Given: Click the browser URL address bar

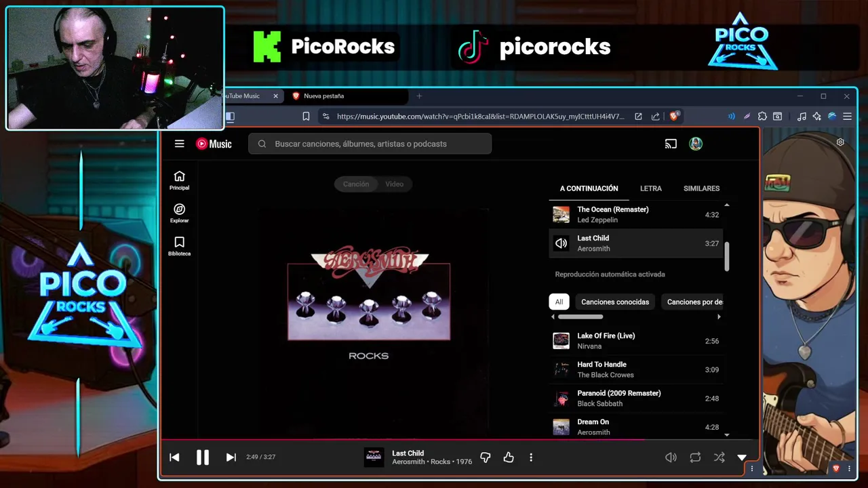Looking at the screenshot, I should pyautogui.click(x=480, y=117).
